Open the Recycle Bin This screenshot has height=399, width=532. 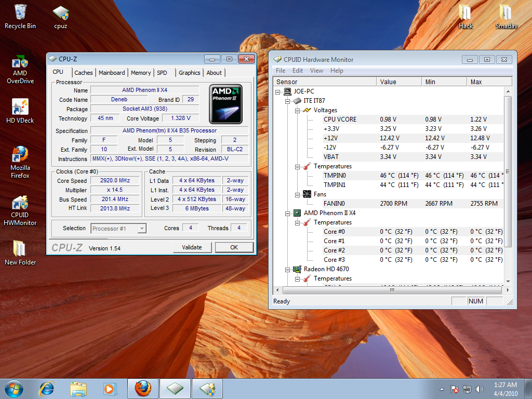click(20, 17)
